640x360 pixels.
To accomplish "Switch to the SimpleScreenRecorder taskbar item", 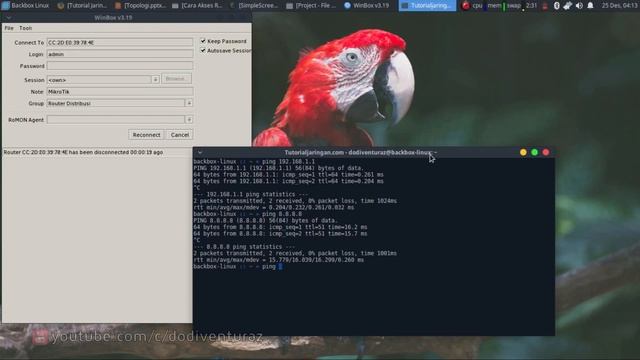I will 253,5.
